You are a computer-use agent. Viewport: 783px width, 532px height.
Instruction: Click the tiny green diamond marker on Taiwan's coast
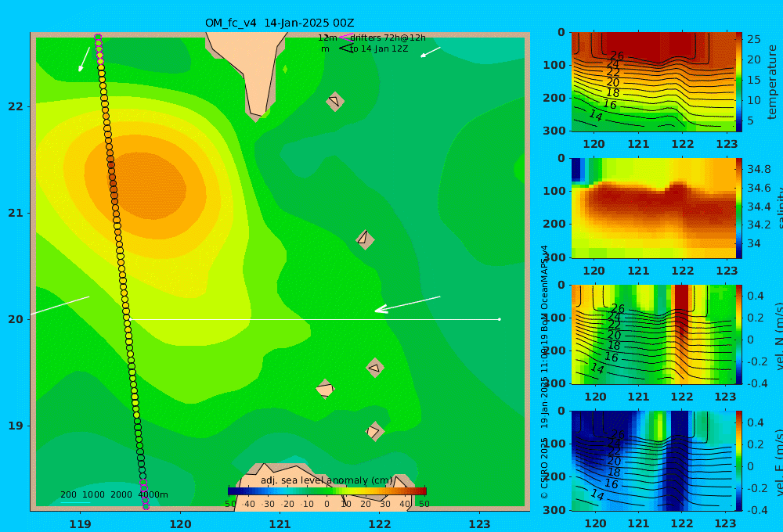(x=285, y=69)
